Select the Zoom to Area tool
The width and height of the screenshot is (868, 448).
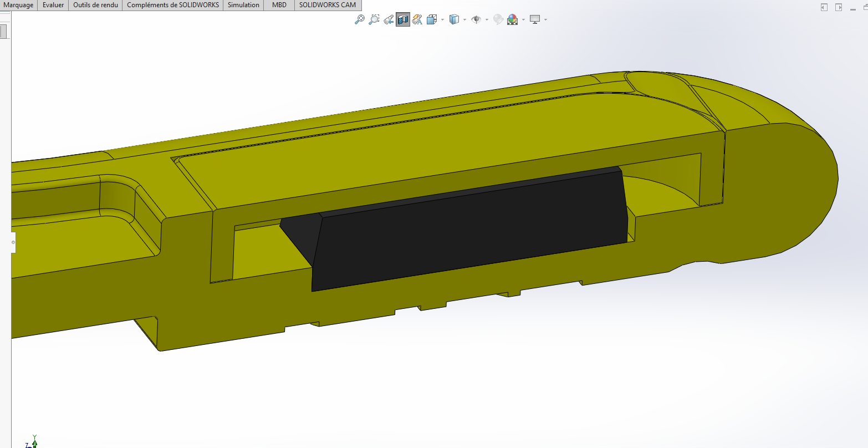(374, 20)
